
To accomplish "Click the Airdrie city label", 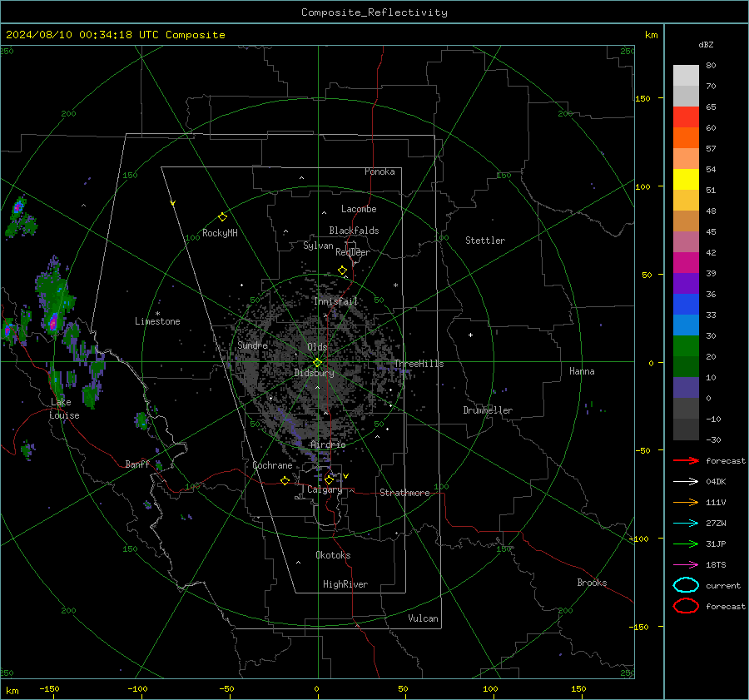I will click(328, 444).
